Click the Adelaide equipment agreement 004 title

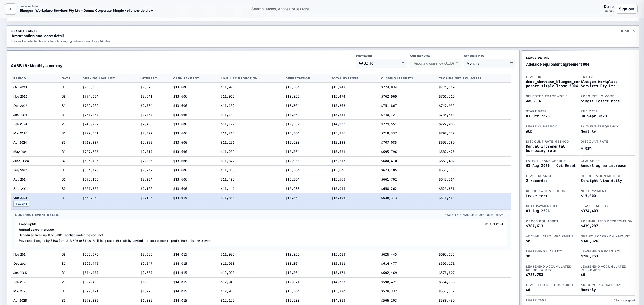point(557,65)
